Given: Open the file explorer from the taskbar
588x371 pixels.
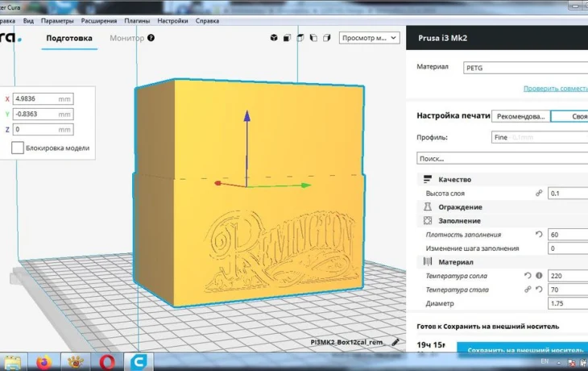Looking at the screenshot, I should (12, 363).
